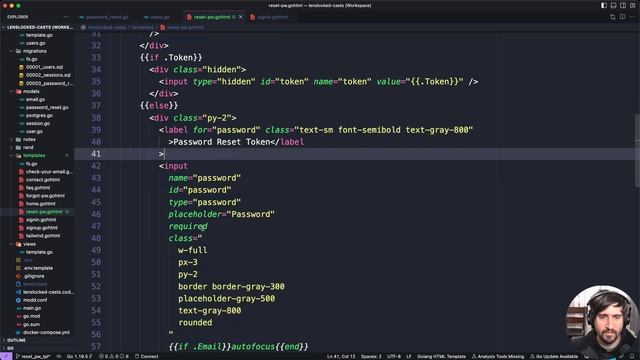Expand the GO section in sidebar
640x360 pixels.
(x=11, y=348)
